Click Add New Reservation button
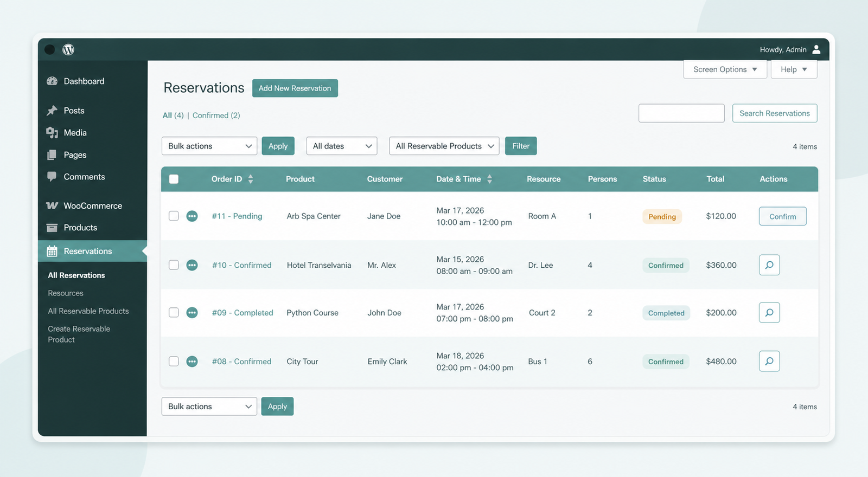This screenshot has height=477, width=868. [295, 88]
